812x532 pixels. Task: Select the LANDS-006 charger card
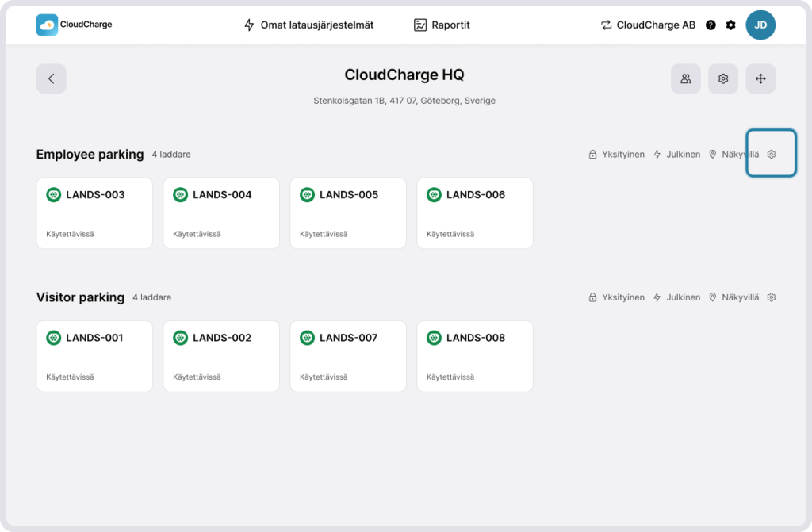point(475,213)
